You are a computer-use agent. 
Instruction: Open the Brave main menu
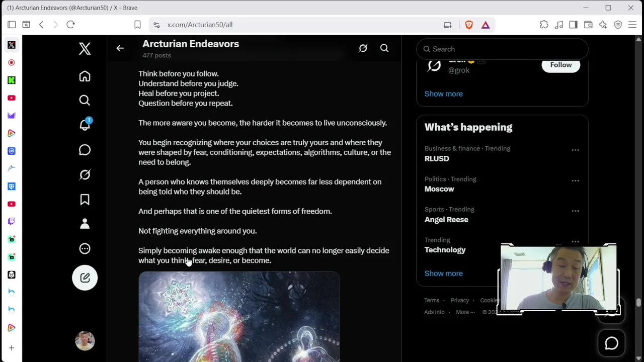(x=632, y=25)
